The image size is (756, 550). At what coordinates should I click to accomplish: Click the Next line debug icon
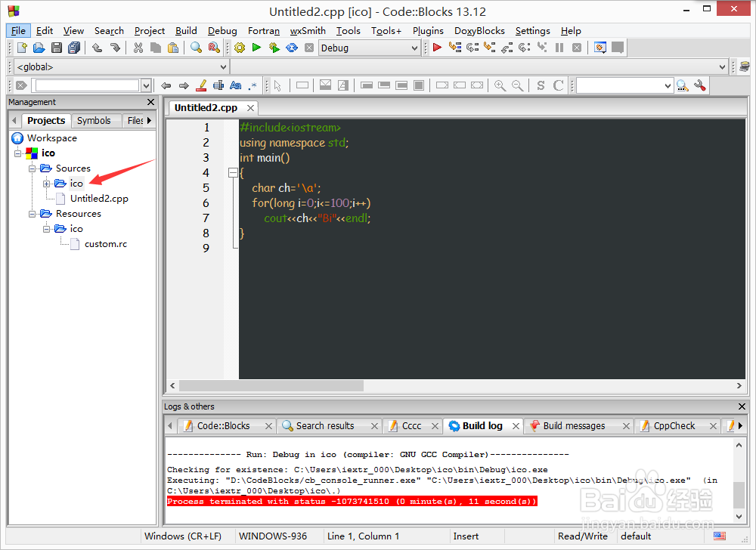tap(472, 47)
